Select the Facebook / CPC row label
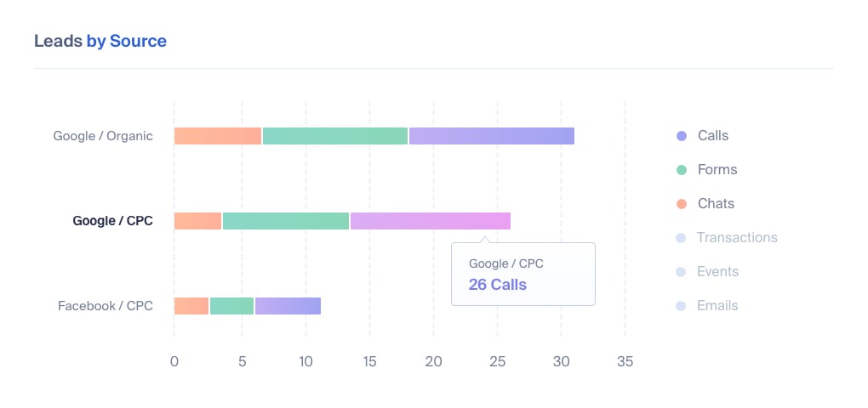 [106, 306]
